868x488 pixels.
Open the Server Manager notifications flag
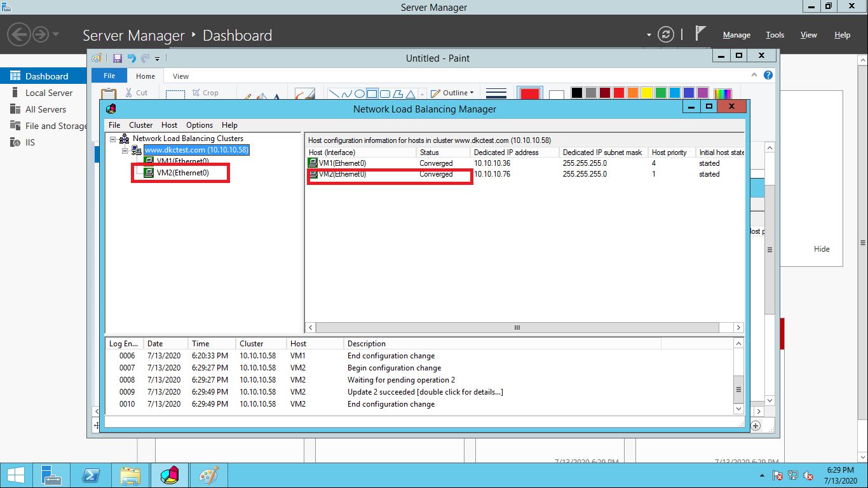700,34
